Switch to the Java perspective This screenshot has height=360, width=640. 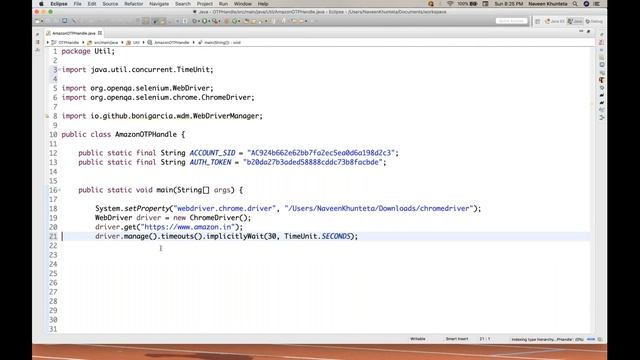click(x=575, y=21)
